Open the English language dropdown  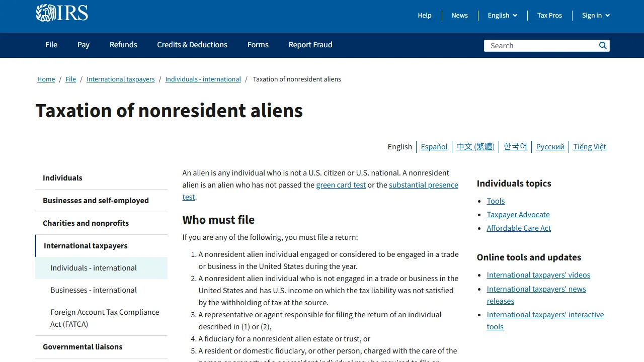click(502, 16)
